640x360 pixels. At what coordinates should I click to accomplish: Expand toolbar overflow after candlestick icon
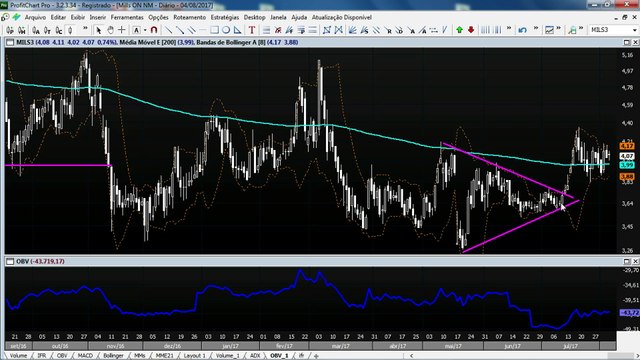[85, 28]
